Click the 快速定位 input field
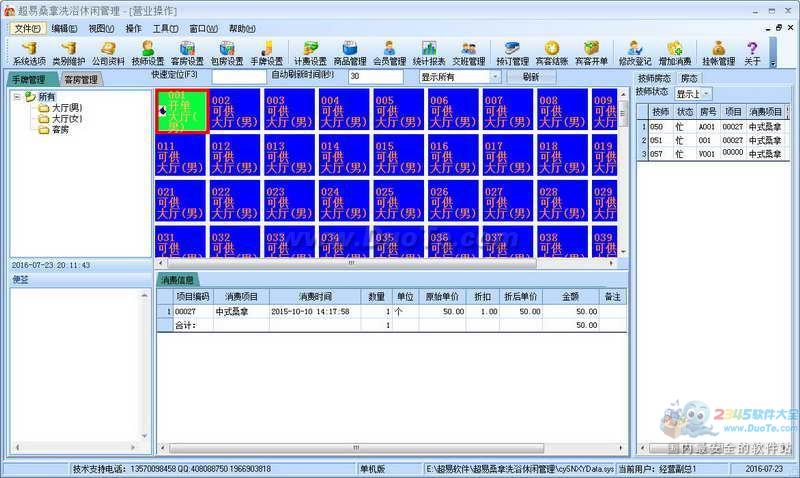Screen dimensions: 800x478 tap(239, 77)
